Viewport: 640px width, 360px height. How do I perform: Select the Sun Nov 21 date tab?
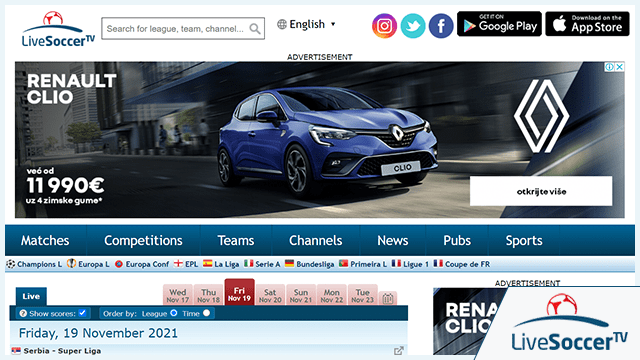coord(301,295)
